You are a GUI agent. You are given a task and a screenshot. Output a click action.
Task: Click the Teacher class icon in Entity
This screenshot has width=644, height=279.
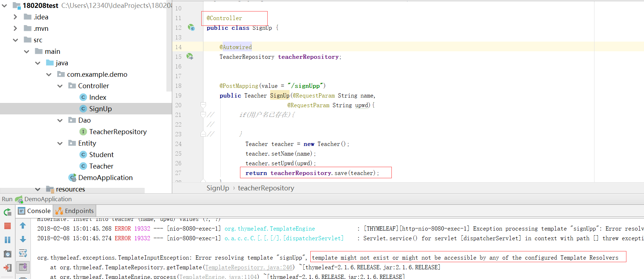pos(83,166)
